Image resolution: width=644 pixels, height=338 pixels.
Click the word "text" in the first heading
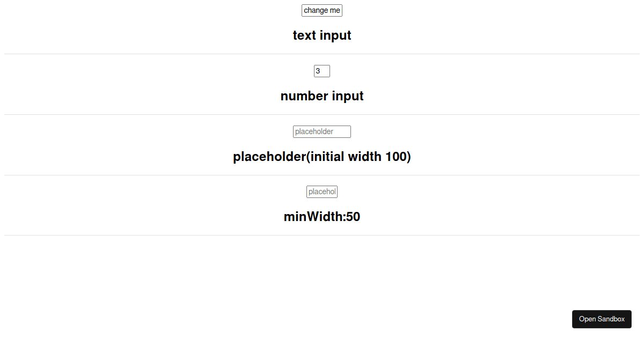click(304, 35)
